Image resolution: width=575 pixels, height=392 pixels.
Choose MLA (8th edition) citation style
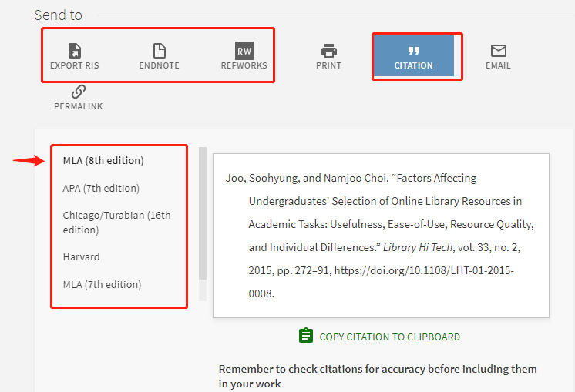[103, 161]
